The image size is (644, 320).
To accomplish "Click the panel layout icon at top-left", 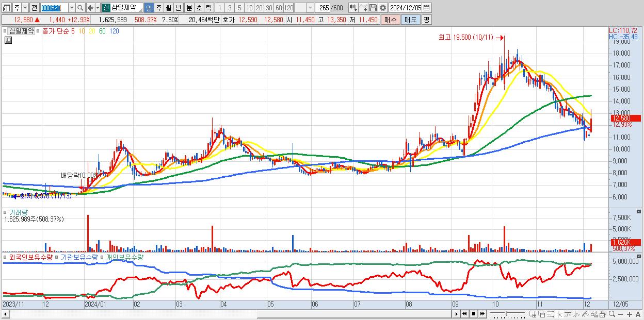I will click(7, 8).
